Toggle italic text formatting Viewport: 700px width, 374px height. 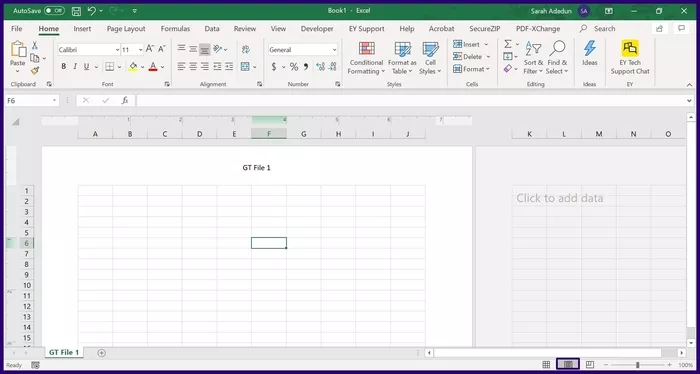75,66
